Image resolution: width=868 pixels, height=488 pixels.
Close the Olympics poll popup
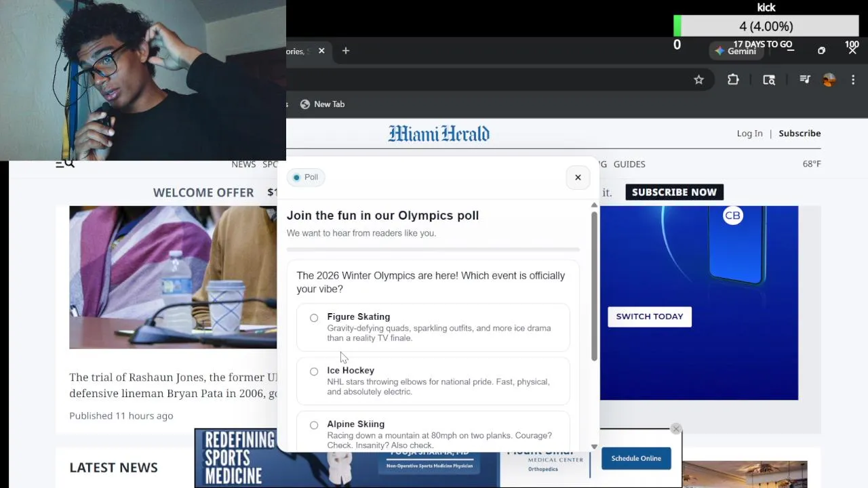[578, 178]
